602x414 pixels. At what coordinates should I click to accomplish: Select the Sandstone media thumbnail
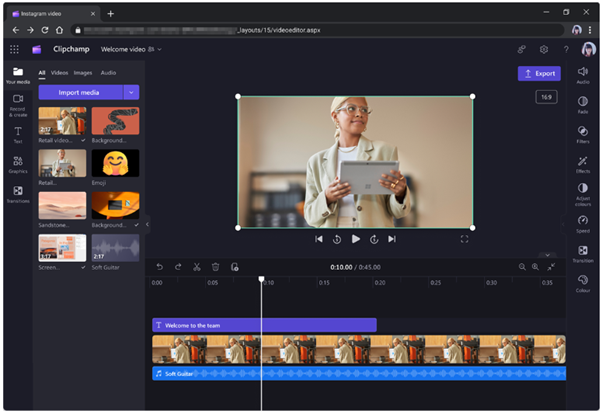coord(62,205)
